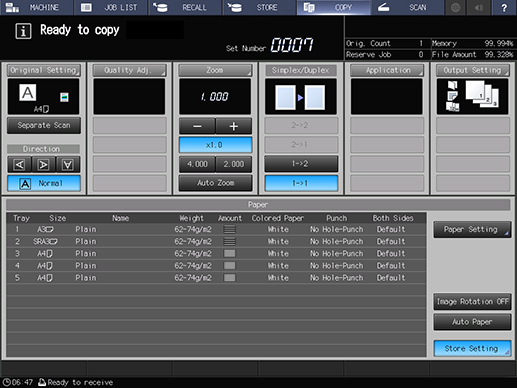
Task: Switch to the JOB LIST tab
Action: click(x=111, y=7)
